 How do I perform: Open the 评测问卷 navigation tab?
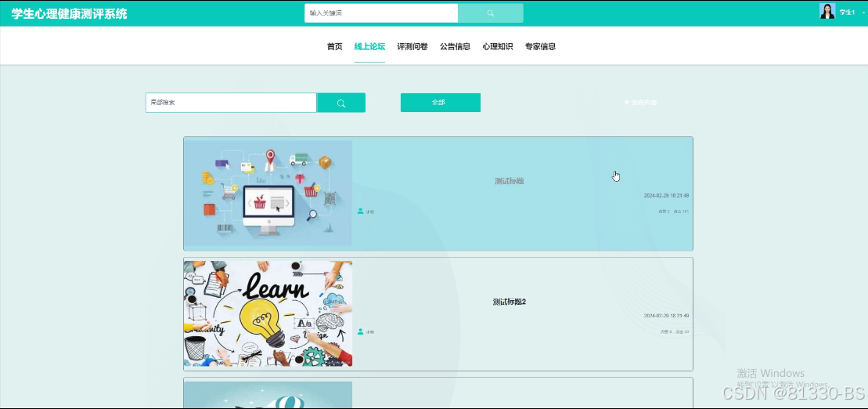click(x=412, y=46)
